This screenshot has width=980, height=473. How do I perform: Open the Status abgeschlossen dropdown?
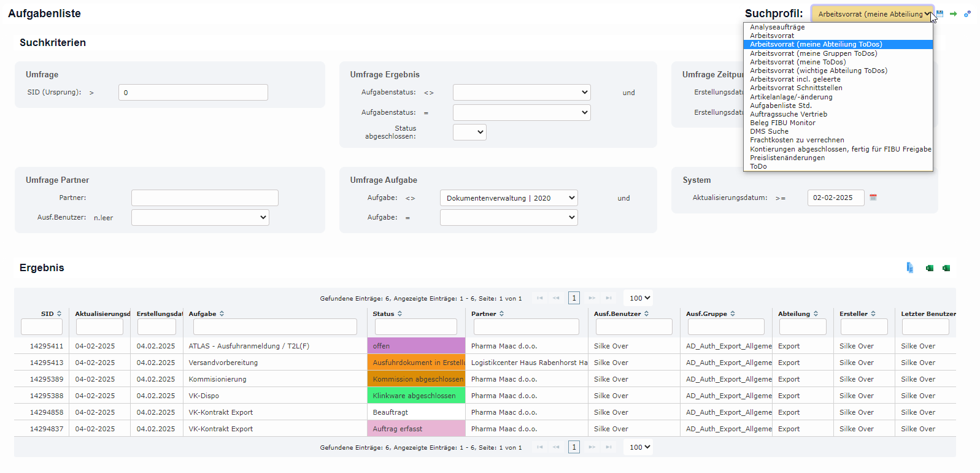[469, 132]
